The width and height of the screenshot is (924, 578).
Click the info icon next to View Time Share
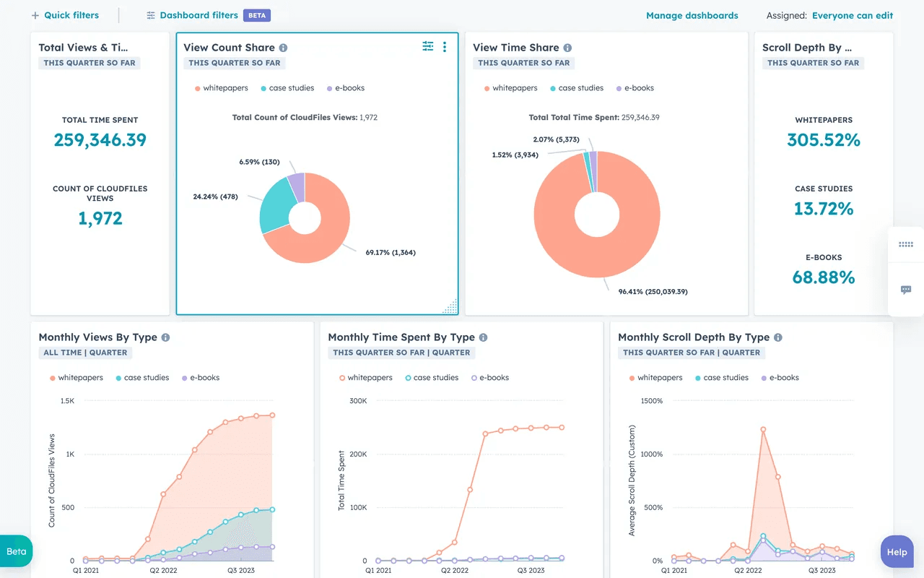click(567, 48)
